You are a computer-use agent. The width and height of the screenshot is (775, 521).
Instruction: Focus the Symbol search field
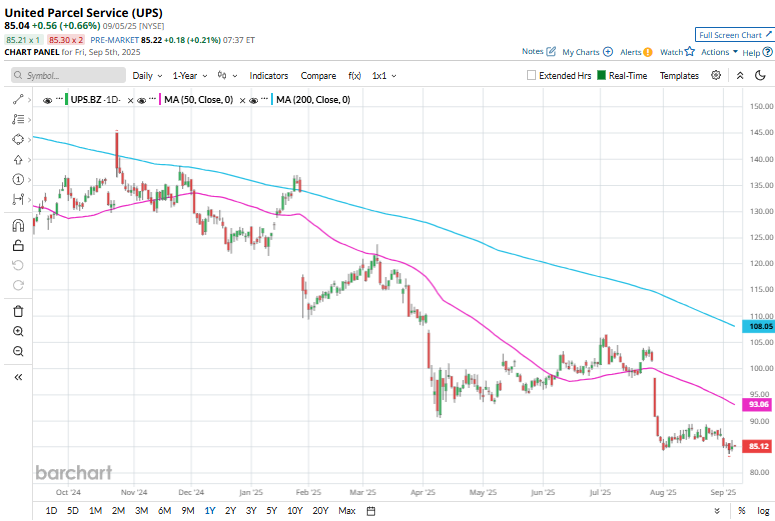(x=68, y=75)
